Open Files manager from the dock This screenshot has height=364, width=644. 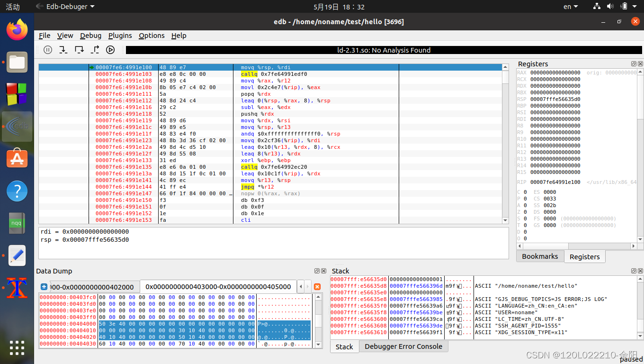tap(17, 62)
